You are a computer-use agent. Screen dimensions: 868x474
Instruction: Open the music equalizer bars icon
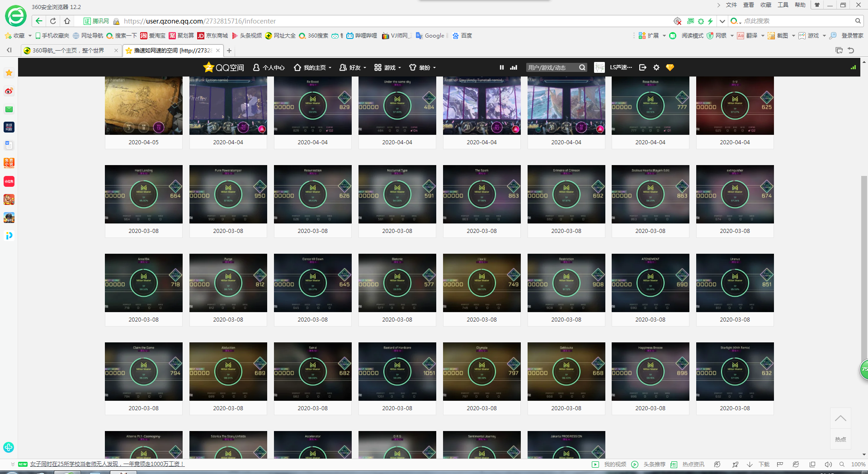click(x=514, y=67)
